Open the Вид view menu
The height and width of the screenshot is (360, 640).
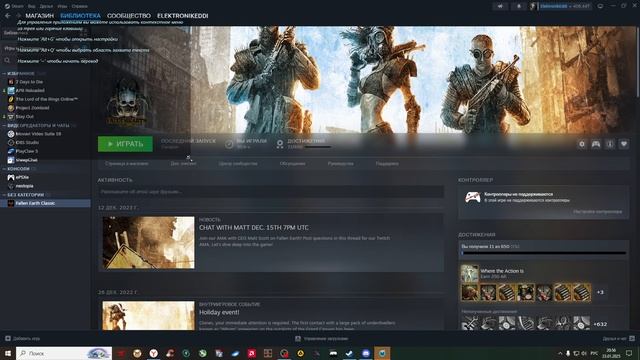pos(31,6)
